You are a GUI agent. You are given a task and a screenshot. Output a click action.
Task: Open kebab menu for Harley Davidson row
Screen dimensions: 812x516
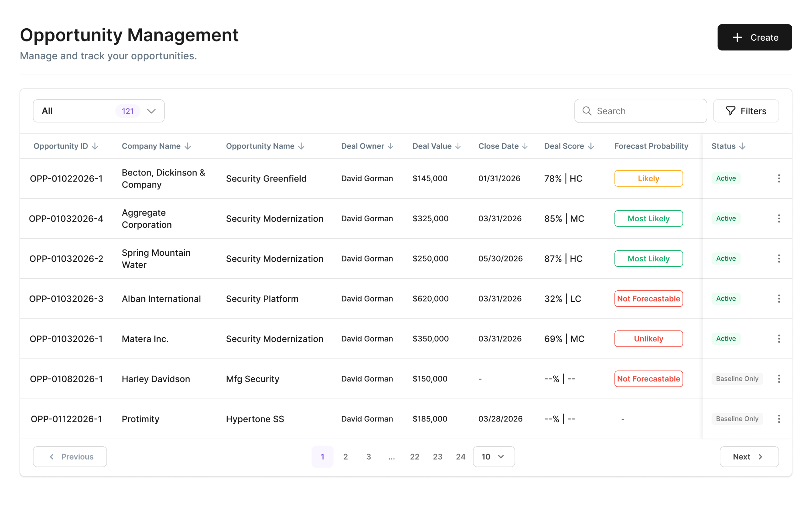point(779,379)
